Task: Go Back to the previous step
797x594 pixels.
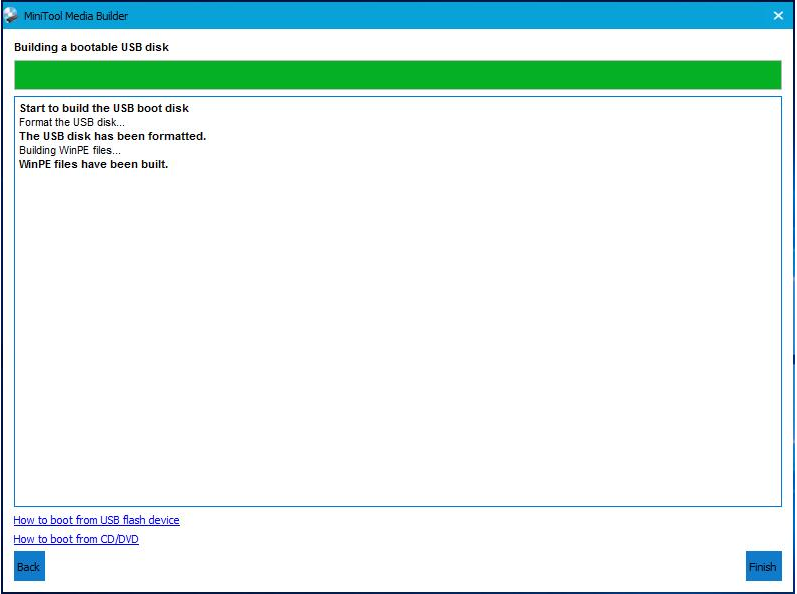Action: (x=29, y=566)
